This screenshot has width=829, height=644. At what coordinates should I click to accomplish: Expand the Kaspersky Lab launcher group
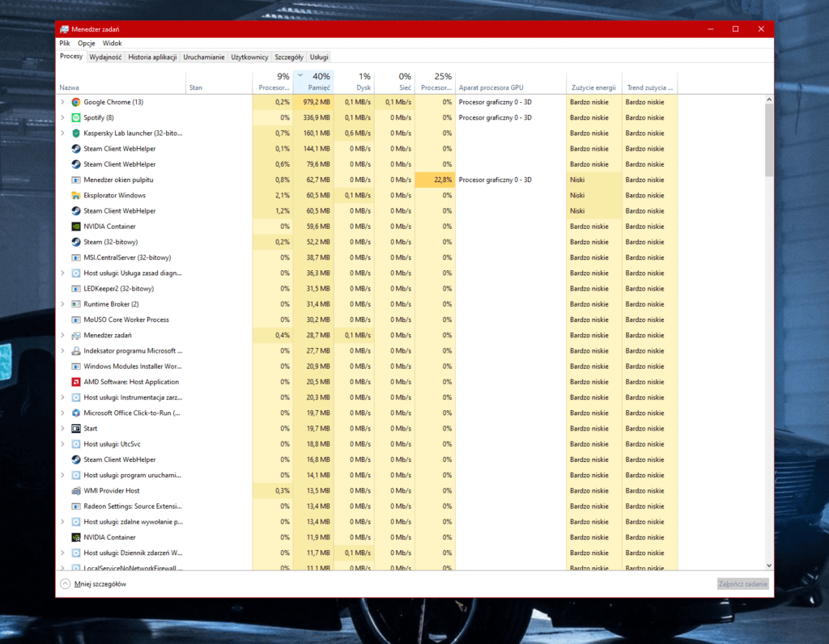tap(62, 133)
